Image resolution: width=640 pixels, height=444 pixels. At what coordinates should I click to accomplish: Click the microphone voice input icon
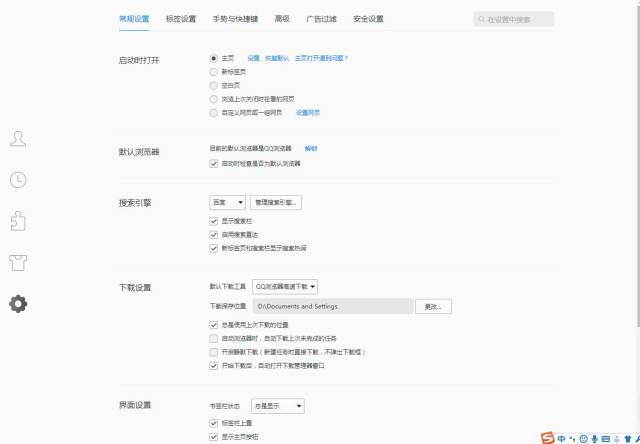594,439
